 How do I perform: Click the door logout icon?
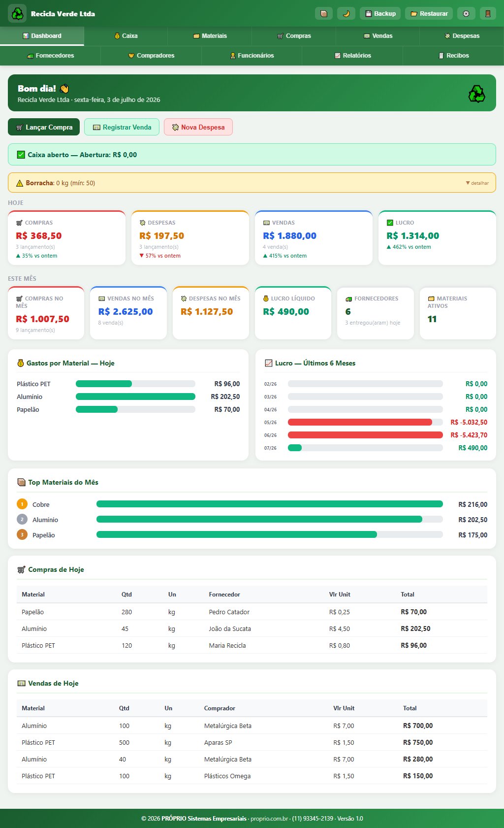[x=488, y=13]
